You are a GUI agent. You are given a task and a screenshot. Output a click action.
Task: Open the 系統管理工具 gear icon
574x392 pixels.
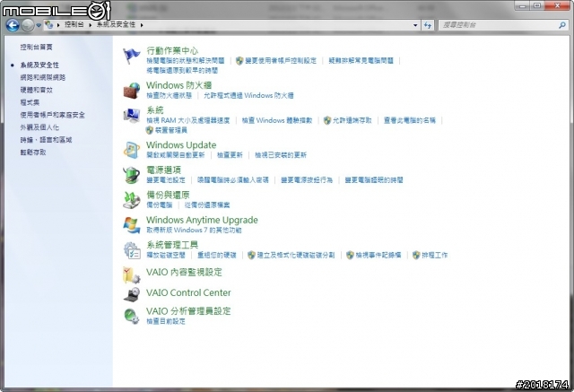pyautogui.click(x=132, y=250)
